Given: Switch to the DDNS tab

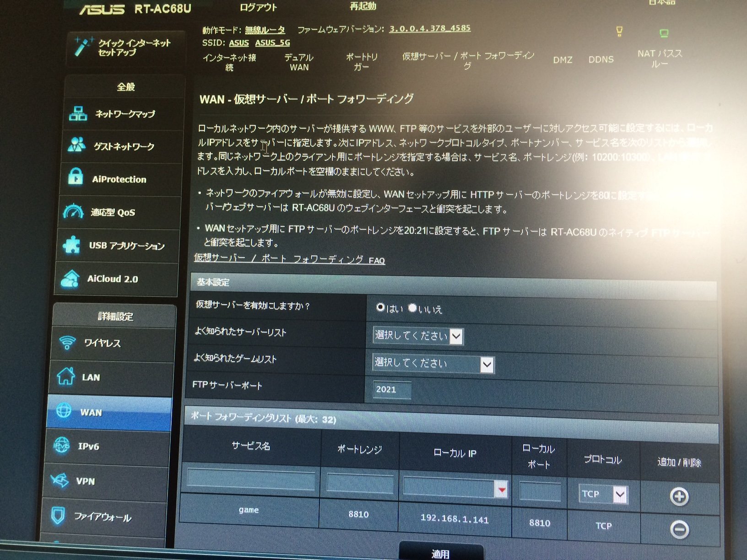Looking at the screenshot, I should (x=601, y=59).
